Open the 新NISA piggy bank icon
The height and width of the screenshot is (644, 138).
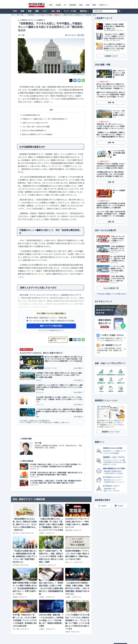click(x=111, y=389)
